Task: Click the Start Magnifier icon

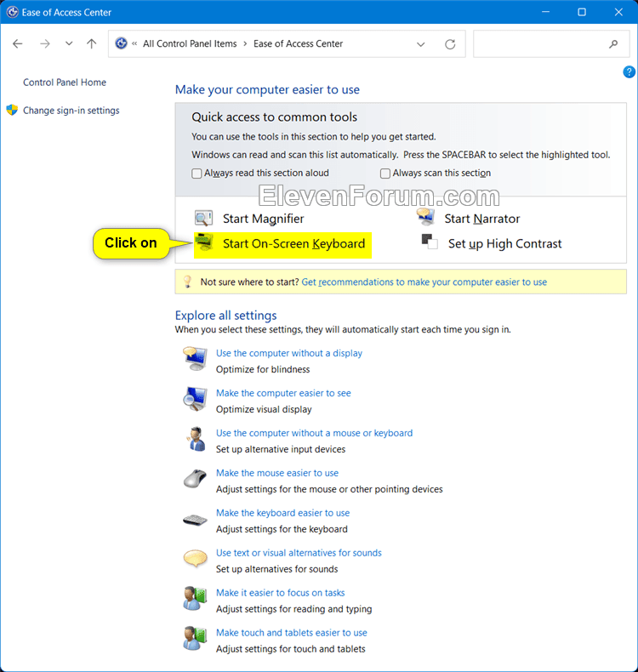Action: (x=203, y=218)
